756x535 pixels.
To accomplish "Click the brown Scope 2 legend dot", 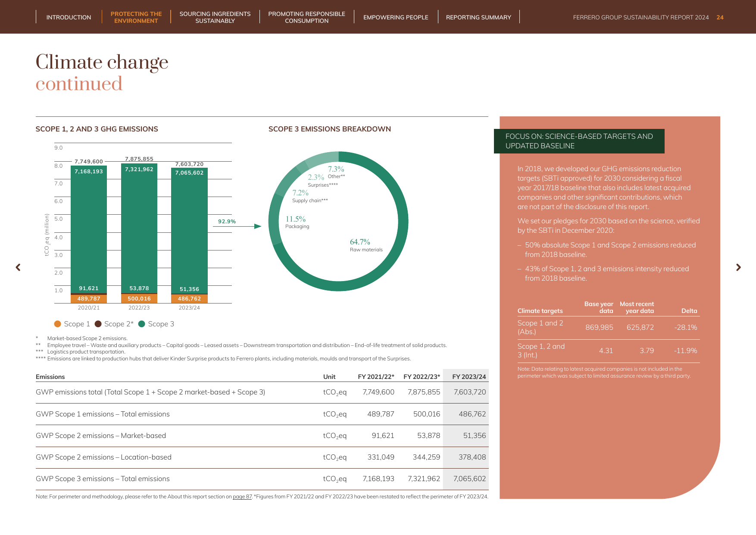I will point(98,324).
